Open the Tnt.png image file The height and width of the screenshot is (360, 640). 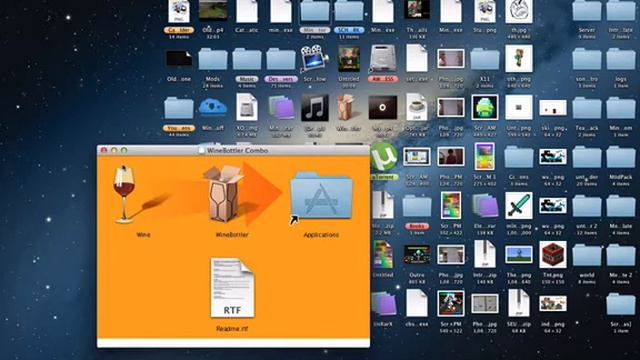pos(553,255)
